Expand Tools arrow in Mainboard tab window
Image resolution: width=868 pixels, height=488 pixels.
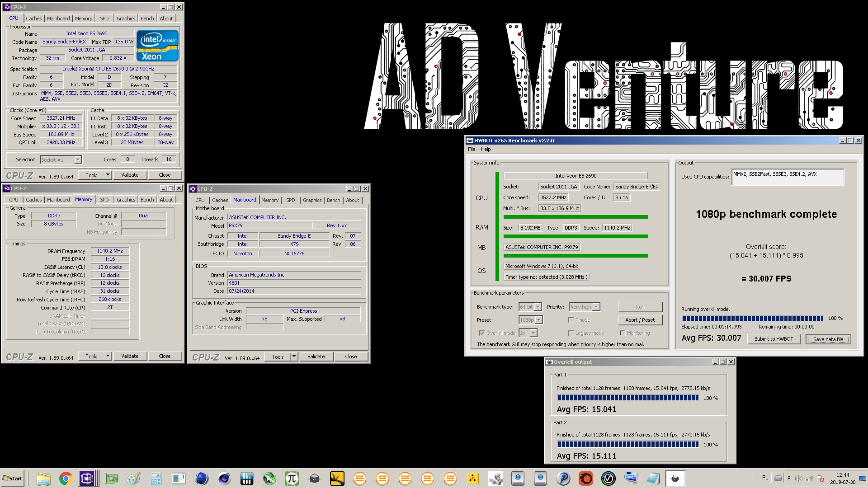point(294,357)
